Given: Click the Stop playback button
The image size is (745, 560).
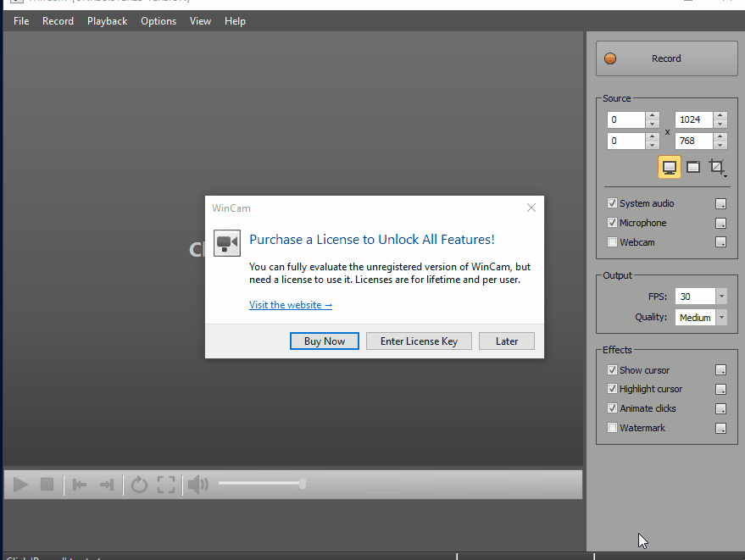Looking at the screenshot, I should 47,485.
